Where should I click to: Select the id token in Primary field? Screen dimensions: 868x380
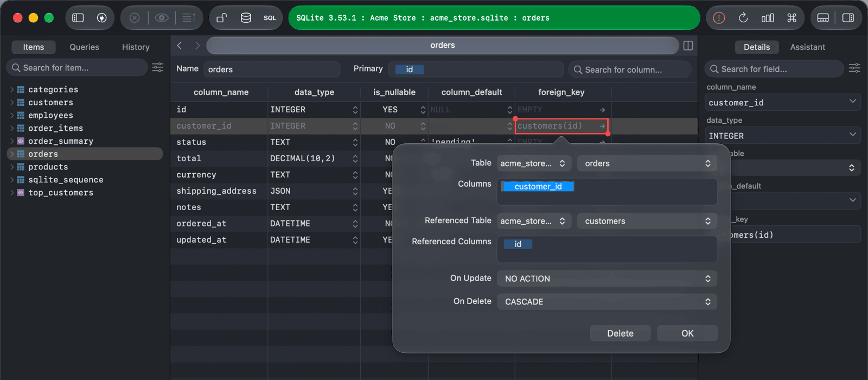409,69
